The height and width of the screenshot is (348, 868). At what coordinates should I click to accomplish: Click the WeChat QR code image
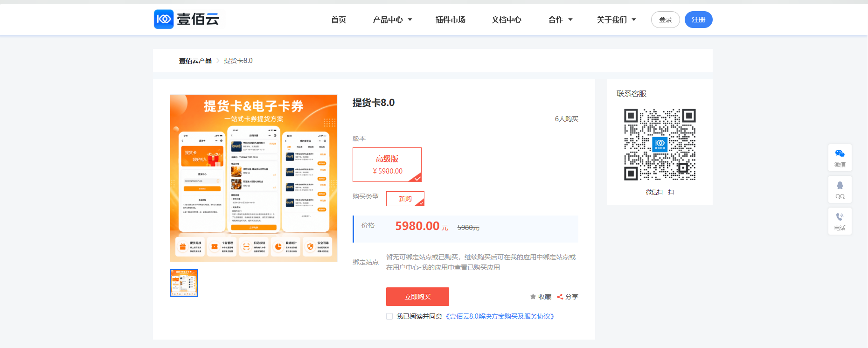tap(660, 145)
